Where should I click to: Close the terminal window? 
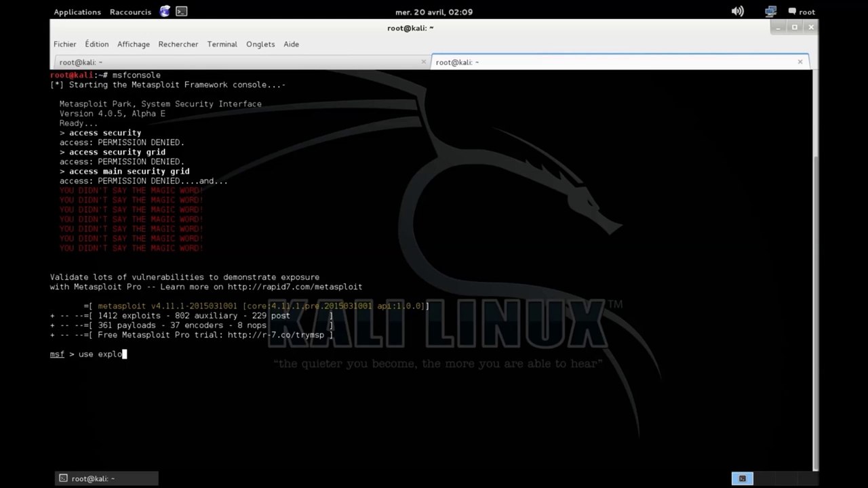[810, 27]
